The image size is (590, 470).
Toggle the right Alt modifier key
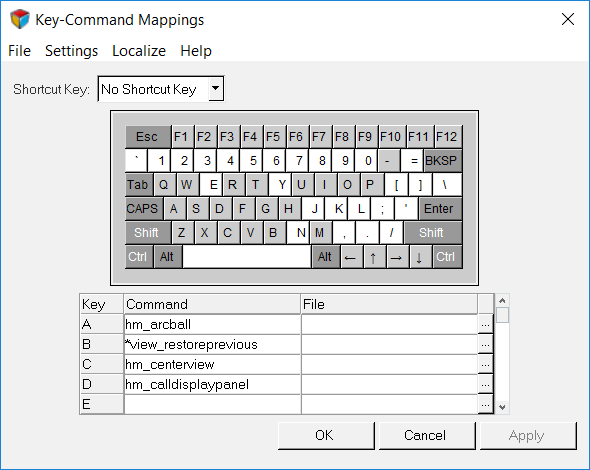[326, 257]
